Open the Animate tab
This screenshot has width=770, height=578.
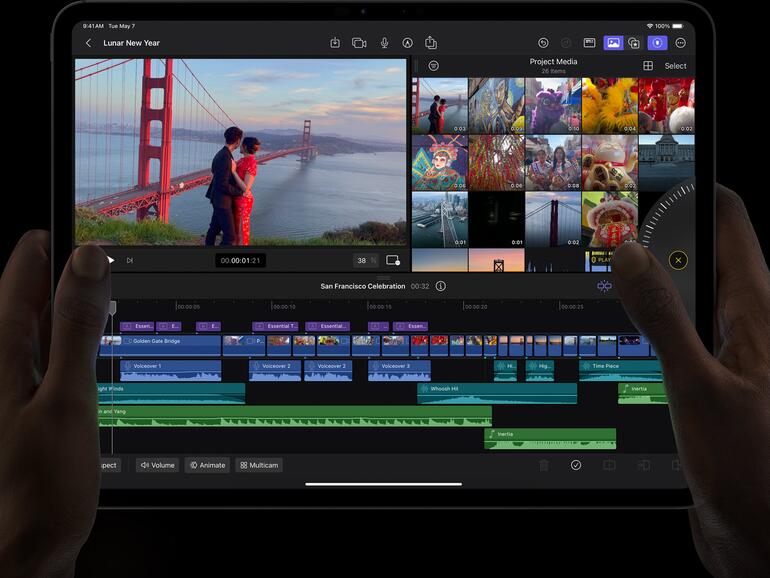coord(207,465)
